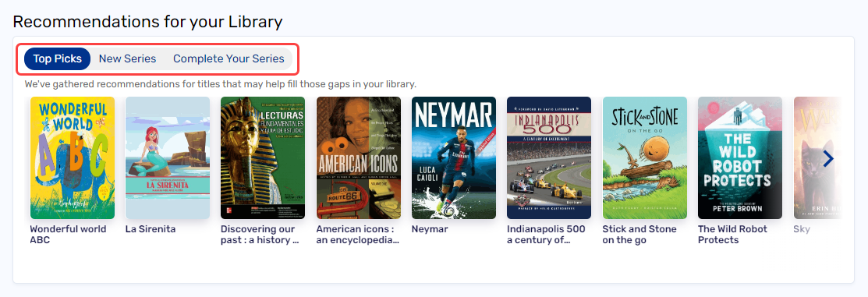Open the Wonderful world ABC title link
The height and width of the screenshot is (297, 868).
(x=68, y=235)
